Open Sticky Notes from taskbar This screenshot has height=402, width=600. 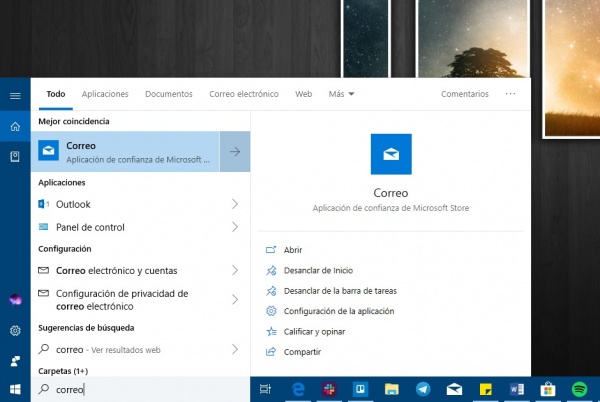[486, 389]
